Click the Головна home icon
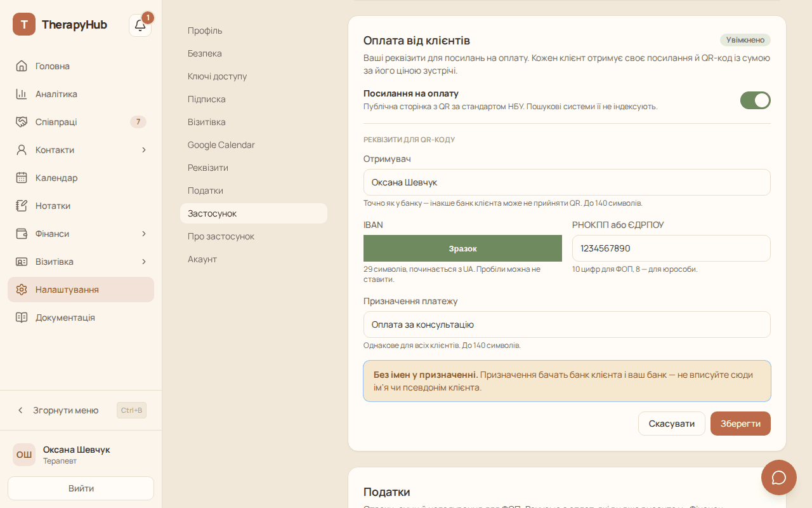Screen dimensions: 812x508 tap(22, 66)
